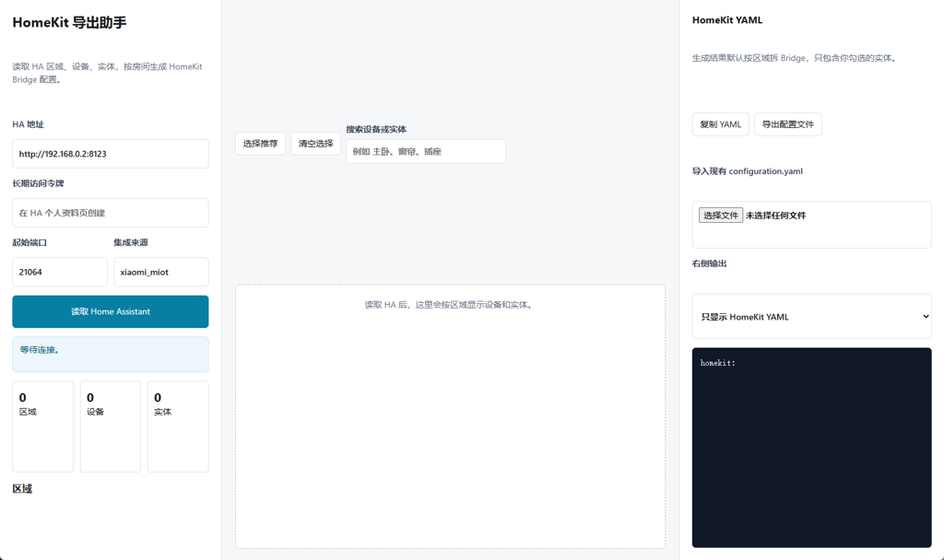Click the 0 设备 stat card
The height and width of the screenshot is (560, 944).
111,426
